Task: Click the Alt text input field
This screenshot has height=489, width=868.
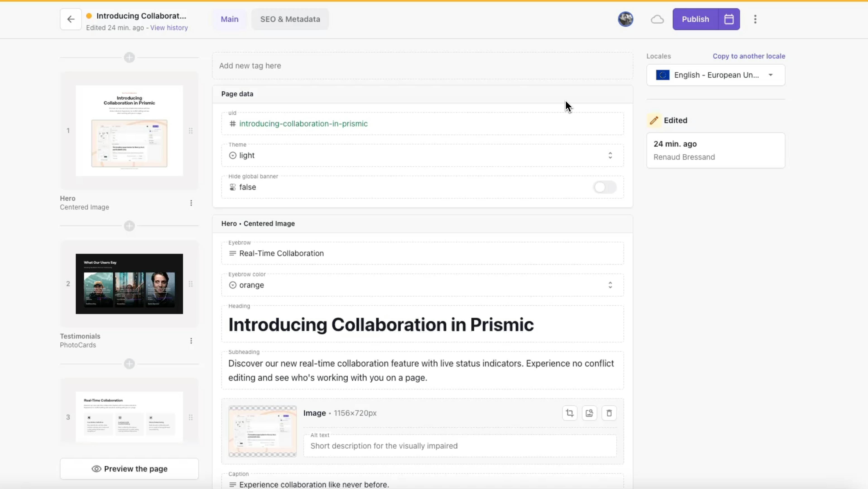Action: point(460,446)
